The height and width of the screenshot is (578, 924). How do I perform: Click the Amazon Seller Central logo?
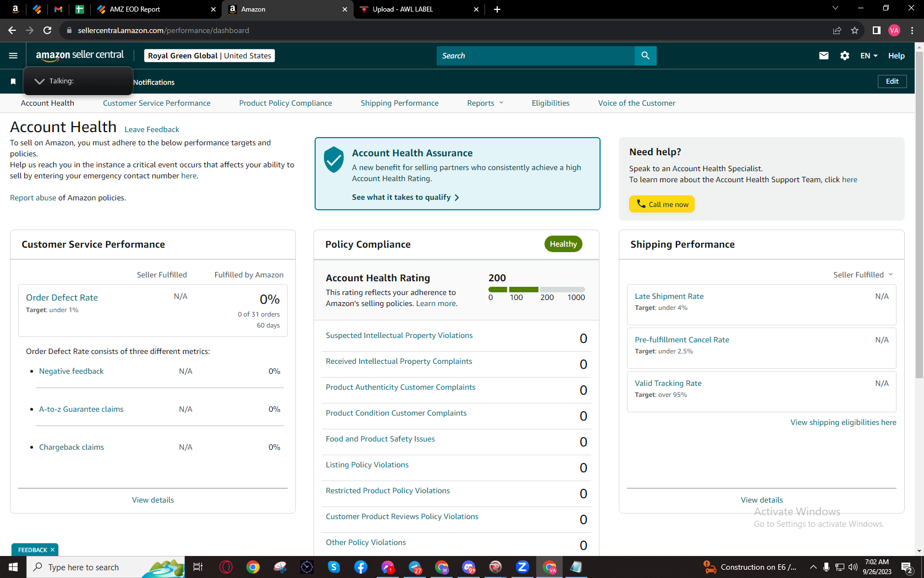pyautogui.click(x=80, y=56)
